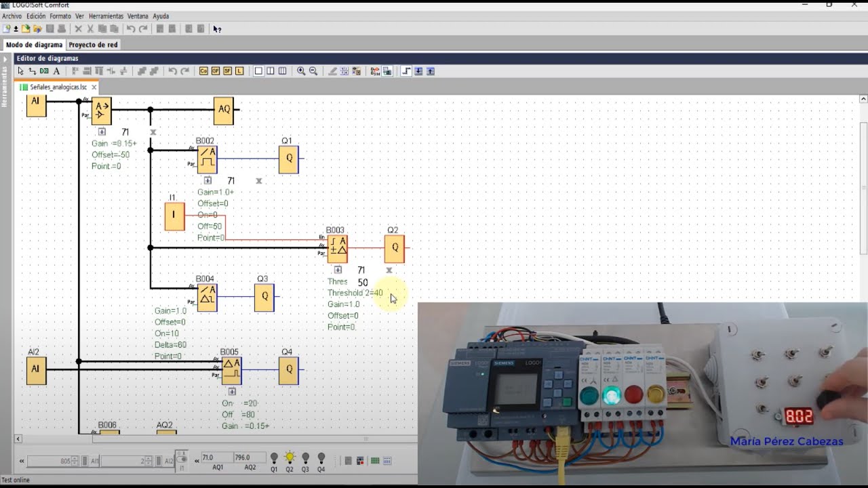The width and height of the screenshot is (868, 488).
Task: Select the B005 analog comparator block
Action: [231, 371]
